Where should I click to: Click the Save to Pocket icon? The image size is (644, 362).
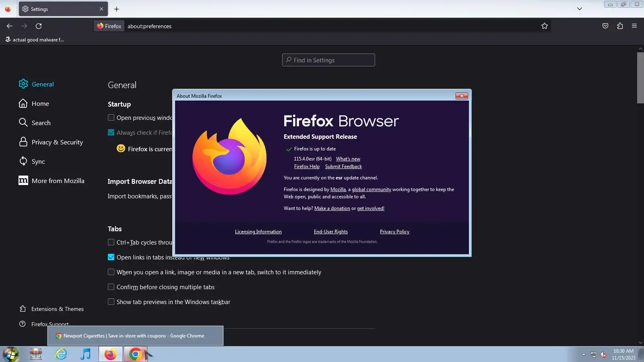point(605,26)
